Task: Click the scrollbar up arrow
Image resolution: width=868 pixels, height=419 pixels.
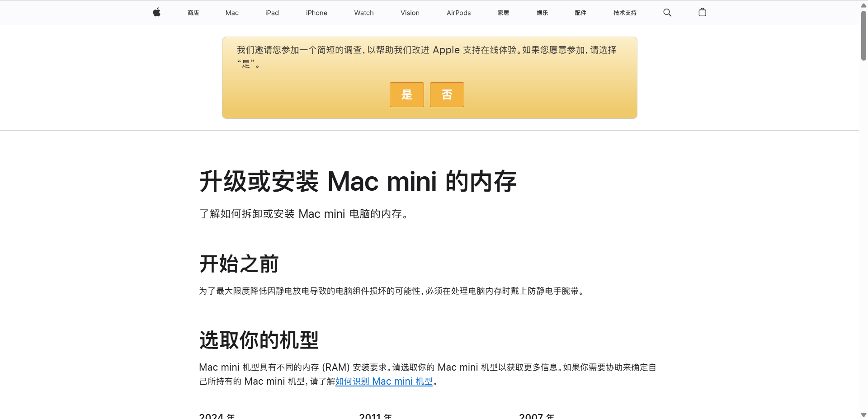Action: [863, 5]
